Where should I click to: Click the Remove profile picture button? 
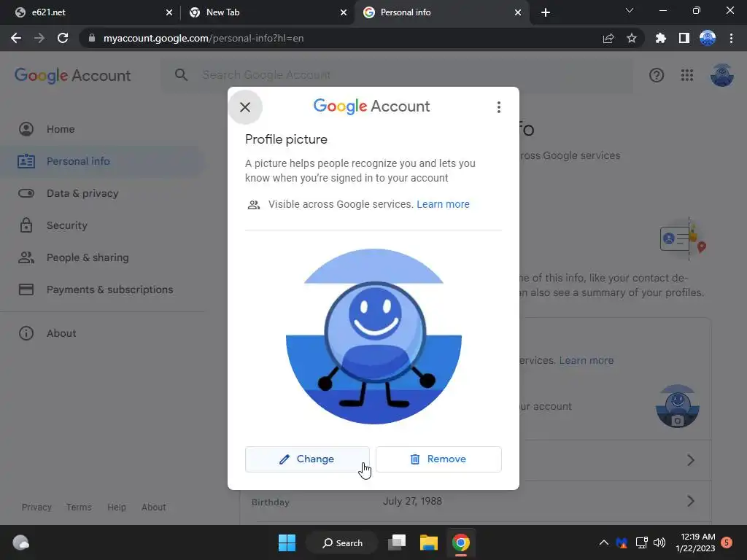(438, 459)
